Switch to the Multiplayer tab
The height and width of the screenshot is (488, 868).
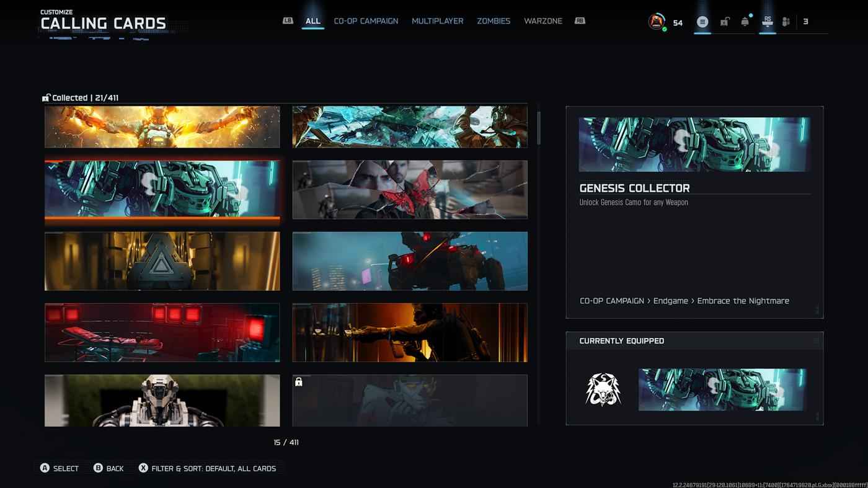437,21
